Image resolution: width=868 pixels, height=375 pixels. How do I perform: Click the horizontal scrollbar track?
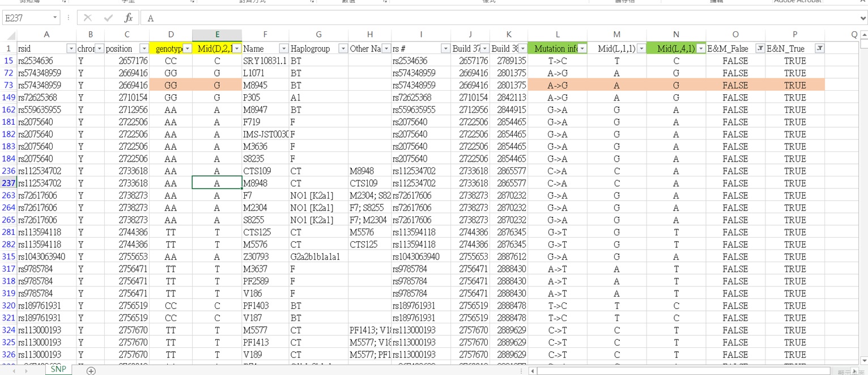691,371
